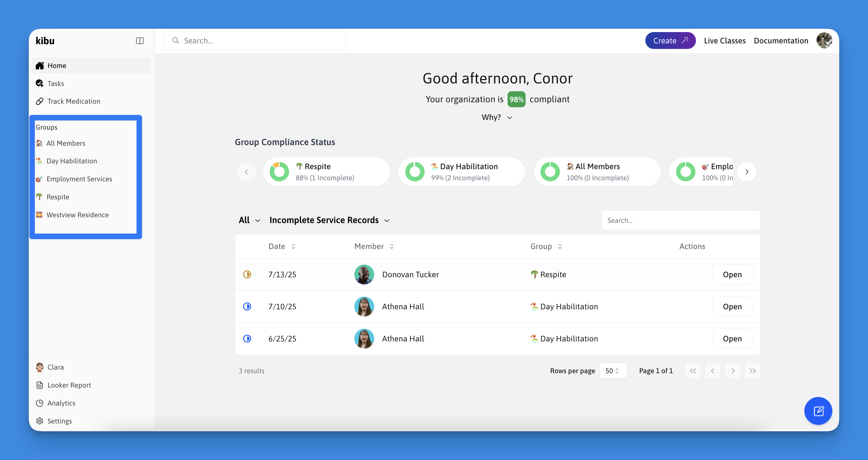Go to Tasks in the sidebar
This screenshot has width=868, height=460.
[x=56, y=83]
